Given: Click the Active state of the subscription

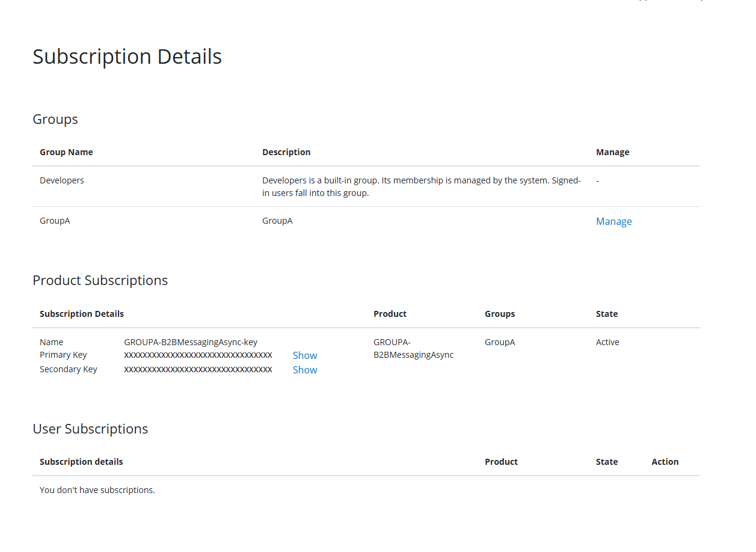Looking at the screenshot, I should [607, 342].
